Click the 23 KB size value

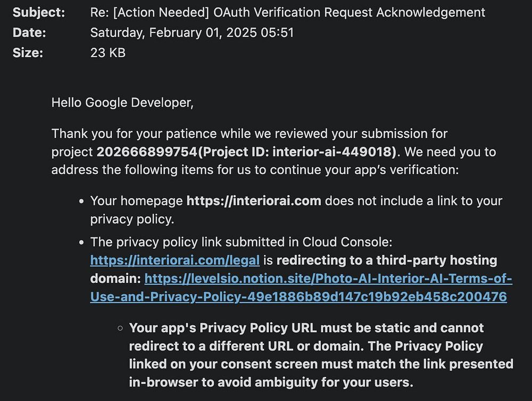107,52
